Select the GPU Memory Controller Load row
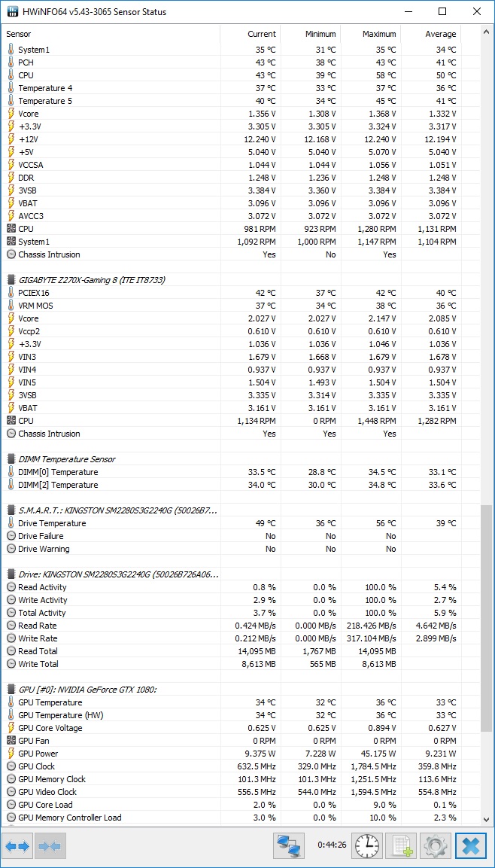 tap(231, 817)
